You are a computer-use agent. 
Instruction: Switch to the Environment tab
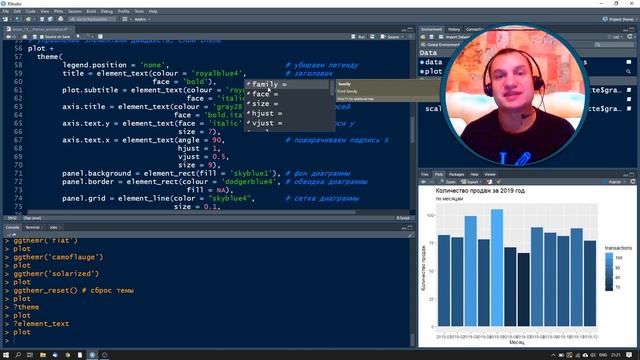(431, 29)
